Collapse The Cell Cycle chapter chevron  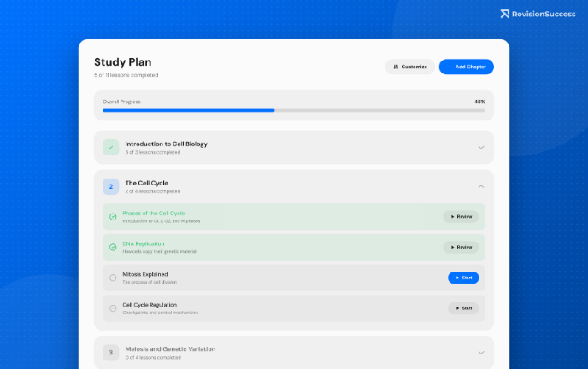coord(480,186)
